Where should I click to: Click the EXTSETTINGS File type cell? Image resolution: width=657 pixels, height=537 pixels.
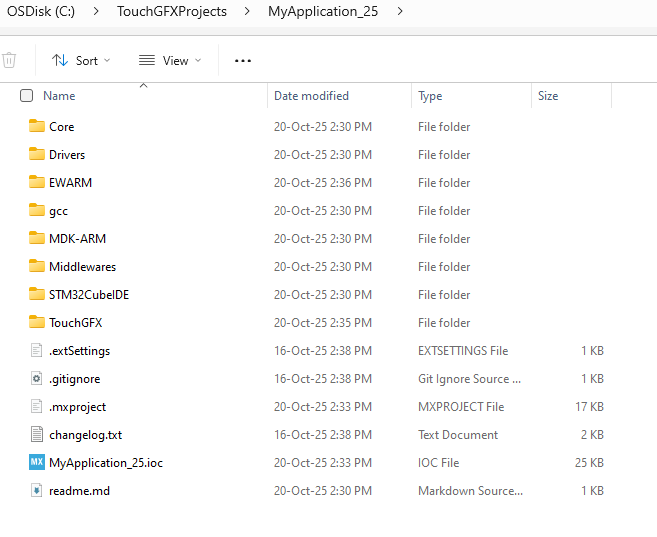click(463, 351)
